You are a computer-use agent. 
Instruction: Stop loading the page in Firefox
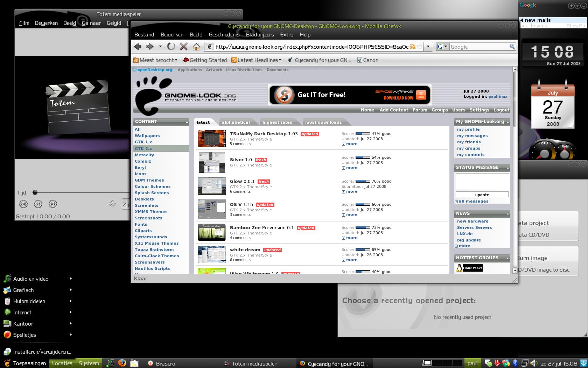coord(183,47)
